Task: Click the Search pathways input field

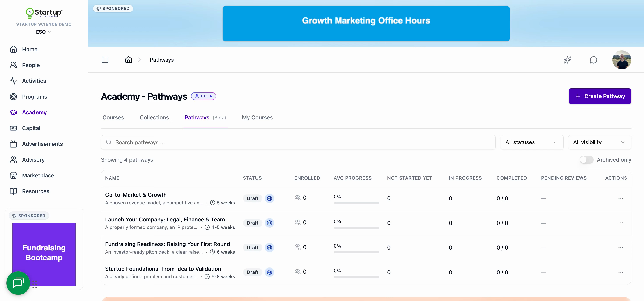Action: click(298, 142)
